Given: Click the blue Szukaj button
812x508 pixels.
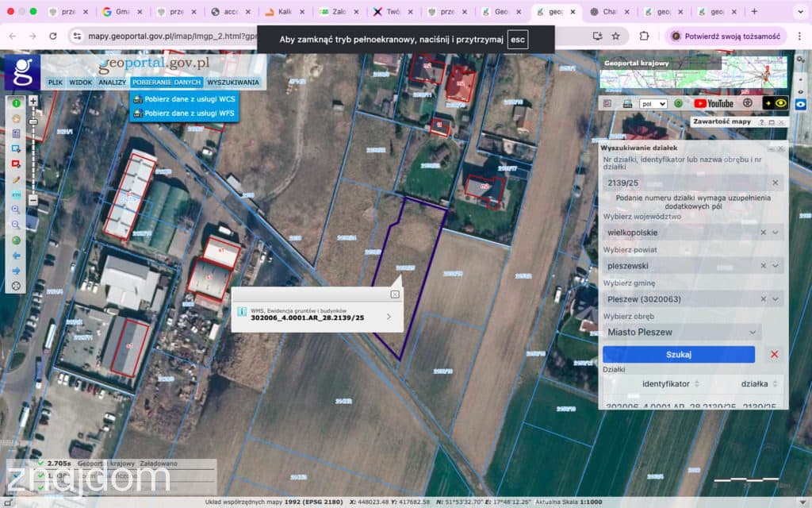Looking at the screenshot, I should coord(679,355).
